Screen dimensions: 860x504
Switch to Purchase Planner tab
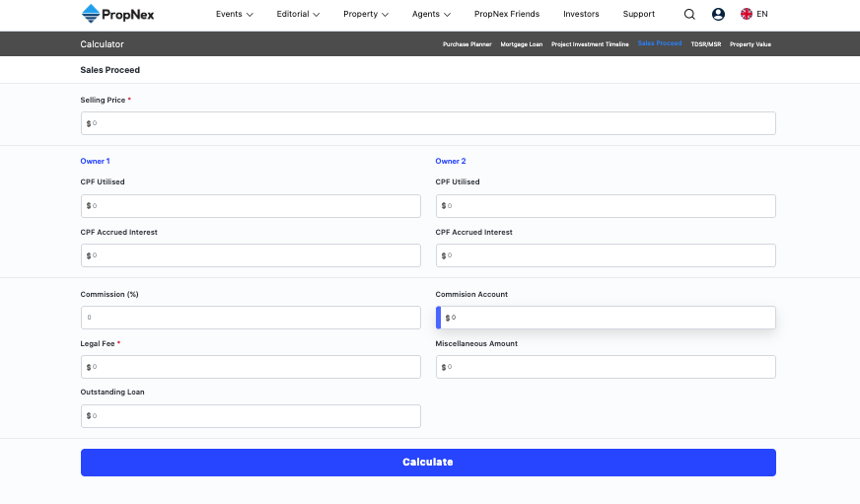click(467, 44)
